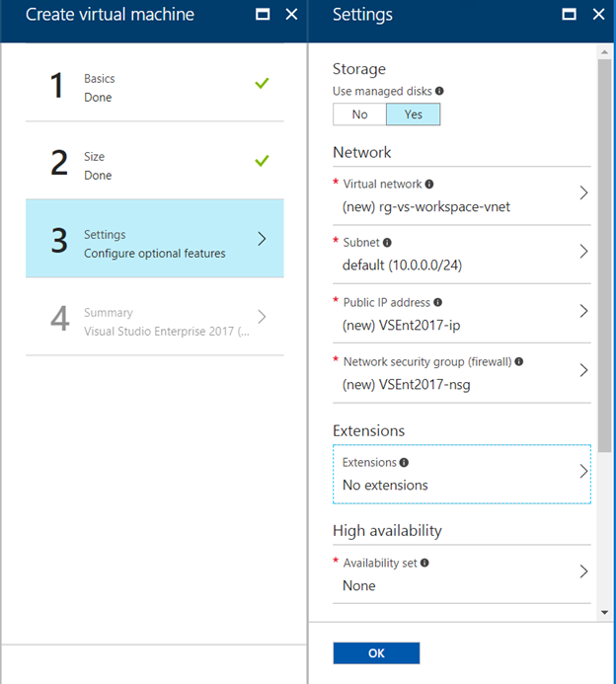616x684 pixels.
Task: Go to step 2 Size
Action: point(154,165)
